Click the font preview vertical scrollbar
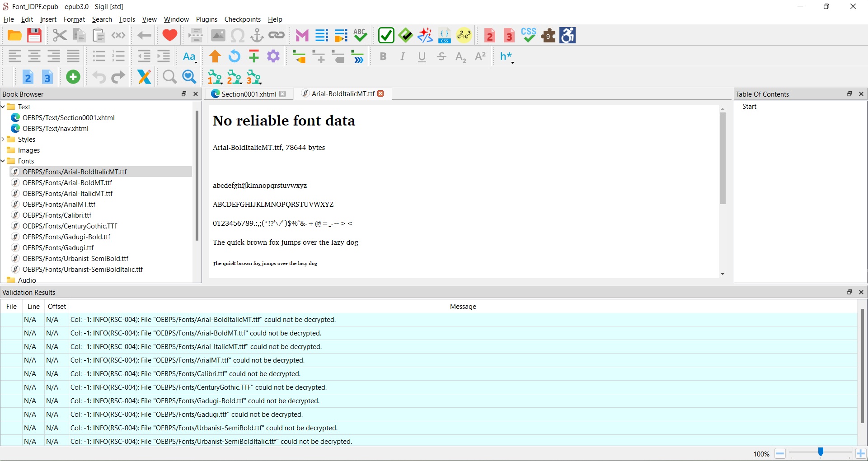868x461 pixels. click(x=723, y=158)
